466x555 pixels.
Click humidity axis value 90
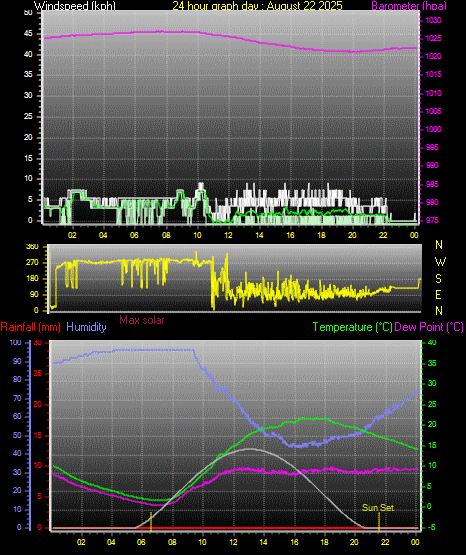(17, 361)
